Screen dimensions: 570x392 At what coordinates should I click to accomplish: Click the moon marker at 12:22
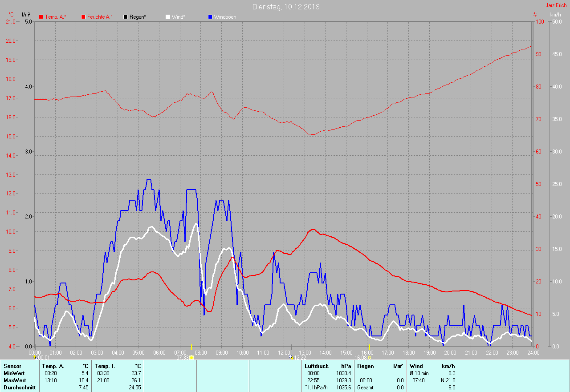click(x=291, y=357)
